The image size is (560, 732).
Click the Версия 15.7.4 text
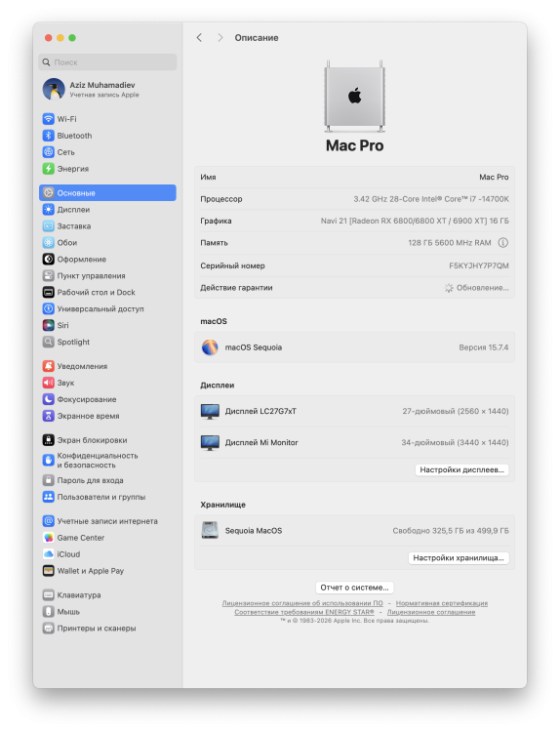(484, 347)
